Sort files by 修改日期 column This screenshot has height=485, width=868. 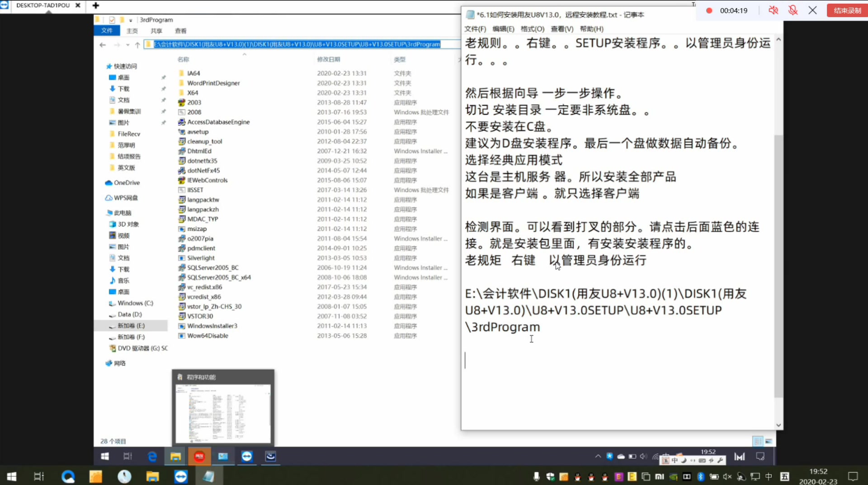[x=328, y=59]
